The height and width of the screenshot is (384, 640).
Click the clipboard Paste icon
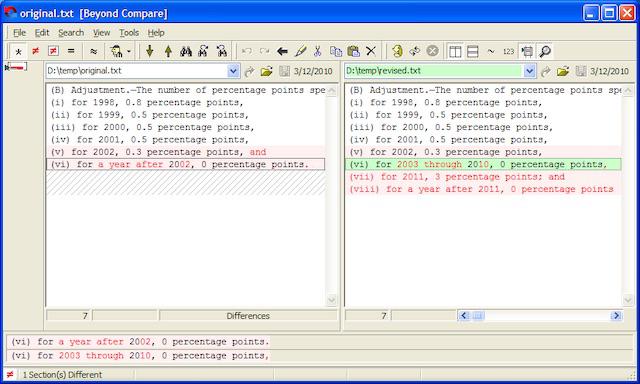(x=353, y=51)
